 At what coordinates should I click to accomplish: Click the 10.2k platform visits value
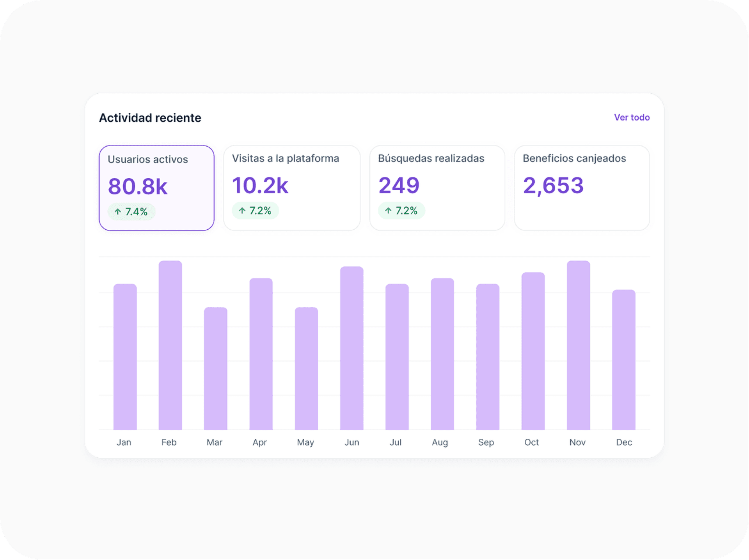(260, 186)
